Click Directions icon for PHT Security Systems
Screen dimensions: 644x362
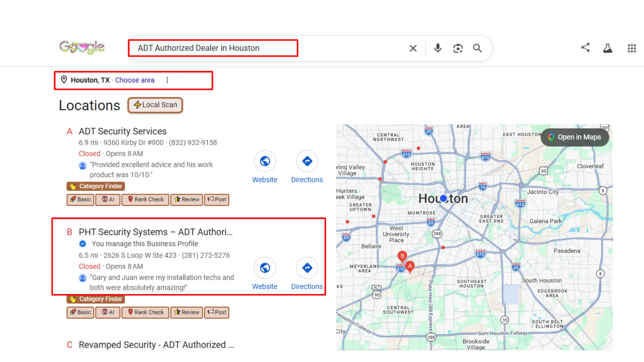coord(307,268)
